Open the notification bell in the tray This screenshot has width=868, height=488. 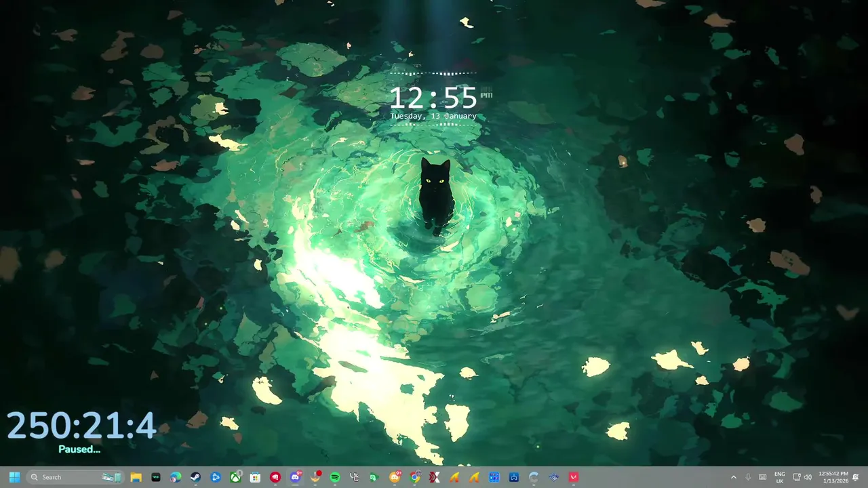(x=856, y=477)
